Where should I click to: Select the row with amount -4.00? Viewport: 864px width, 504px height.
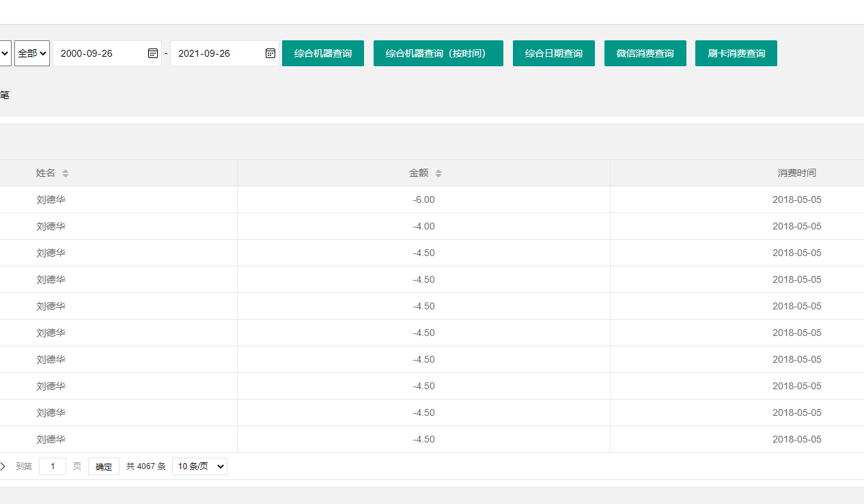(x=423, y=227)
